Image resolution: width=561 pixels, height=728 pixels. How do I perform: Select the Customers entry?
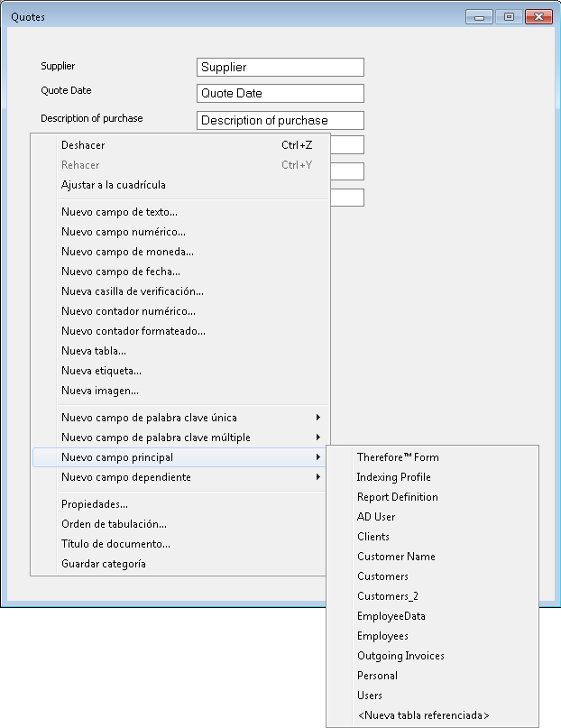[432, 576]
